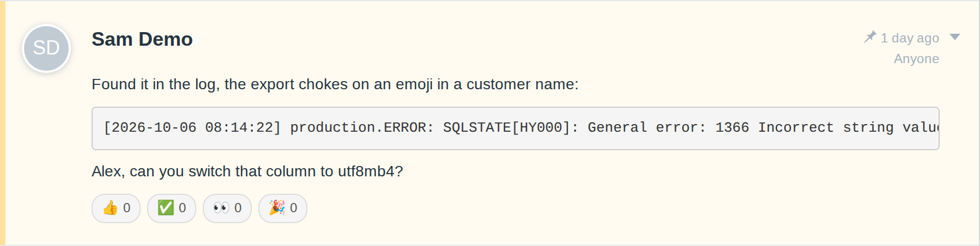Toggle the party popper count of 0
The height and width of the screenshot is (246, 980).
pyautogui.click(x=293, y=208)
